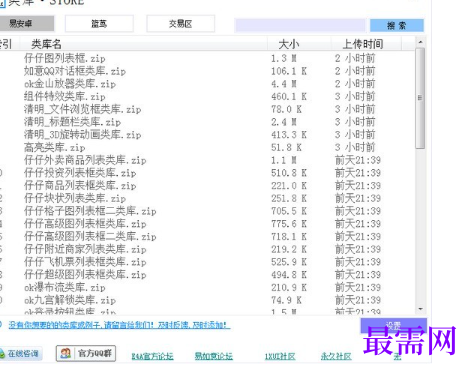Select 仔仔块状列表类库.zip
The width and height of the screenshot is (475, 372).
75,198
